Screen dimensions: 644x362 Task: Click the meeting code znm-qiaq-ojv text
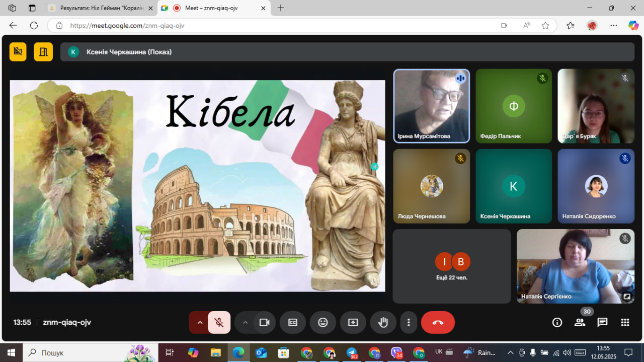click(67, 322)
